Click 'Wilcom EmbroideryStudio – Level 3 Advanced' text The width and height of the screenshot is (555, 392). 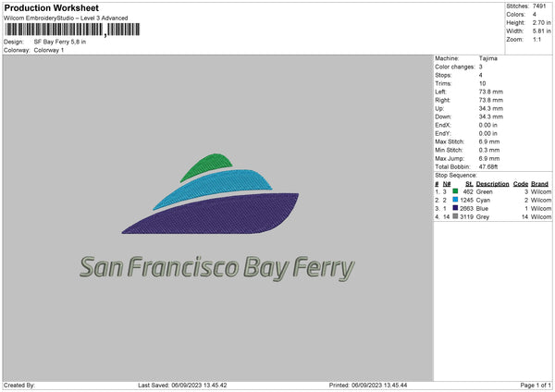click(x=66, y=18)
